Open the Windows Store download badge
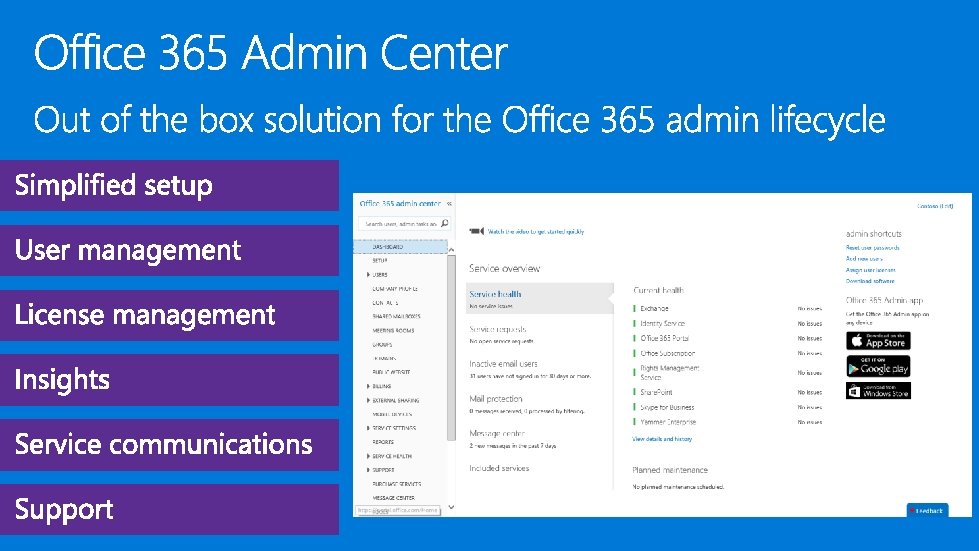 [x=878, y=391]
